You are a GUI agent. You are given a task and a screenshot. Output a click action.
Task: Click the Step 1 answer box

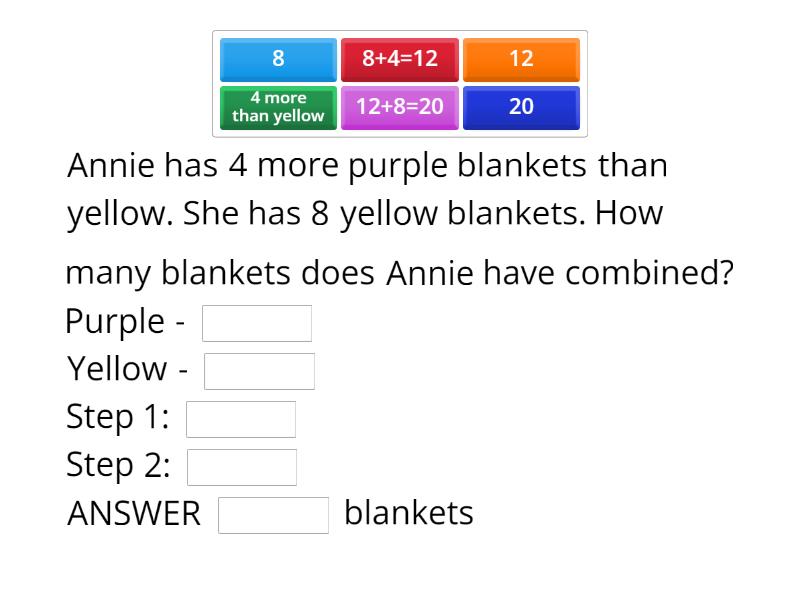coord(241,418)
